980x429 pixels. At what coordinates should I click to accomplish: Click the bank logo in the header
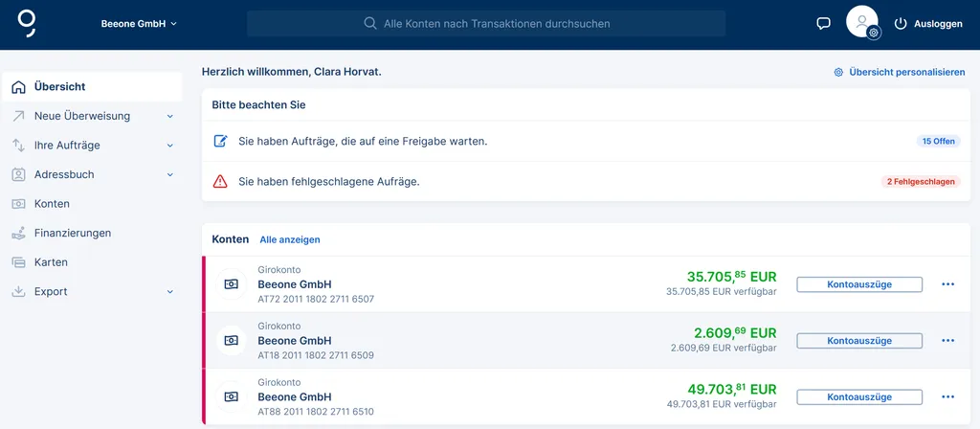27,23
